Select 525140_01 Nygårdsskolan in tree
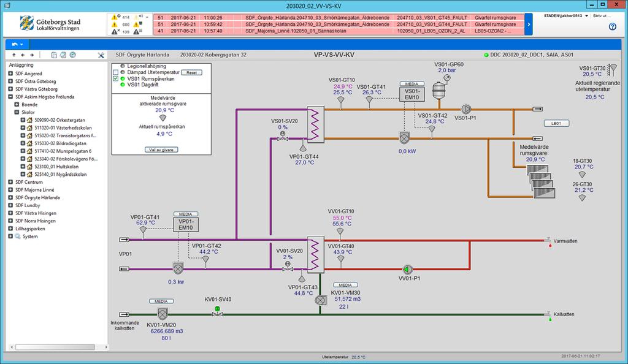Image resolution: width=628 pixels, height=364 pixels. pyautogui.click(x=61, y=175)
